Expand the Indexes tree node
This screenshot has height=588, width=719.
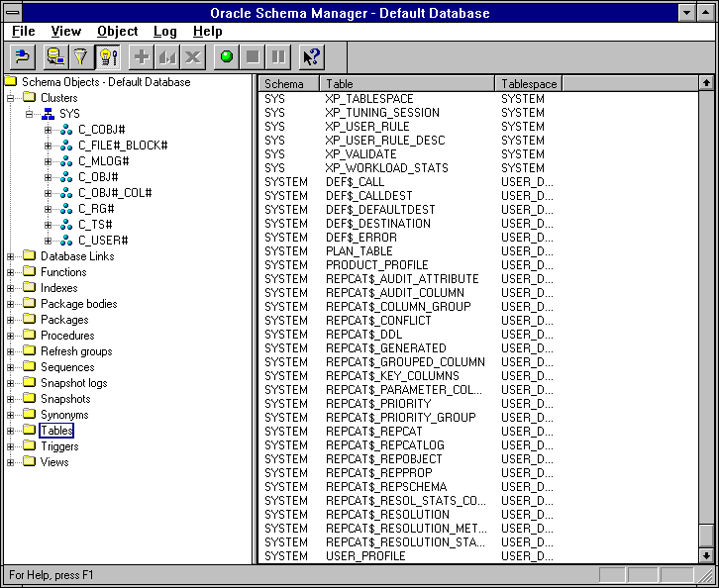point(11,288)
